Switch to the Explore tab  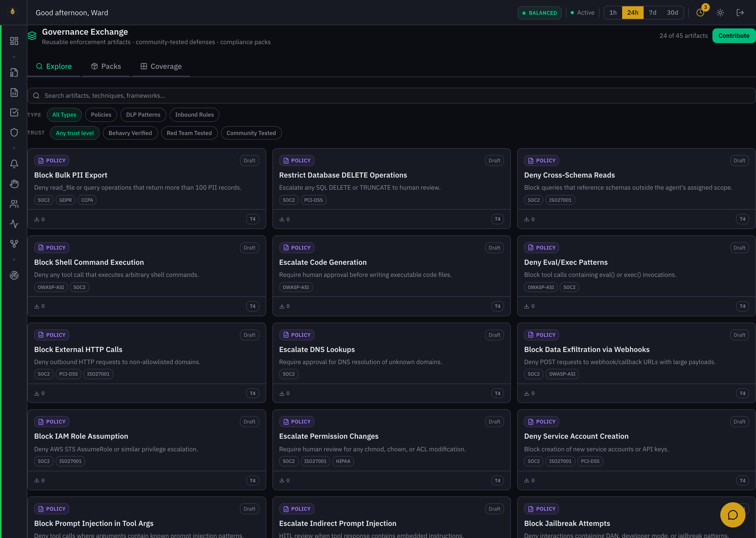(x=54, y=66)
